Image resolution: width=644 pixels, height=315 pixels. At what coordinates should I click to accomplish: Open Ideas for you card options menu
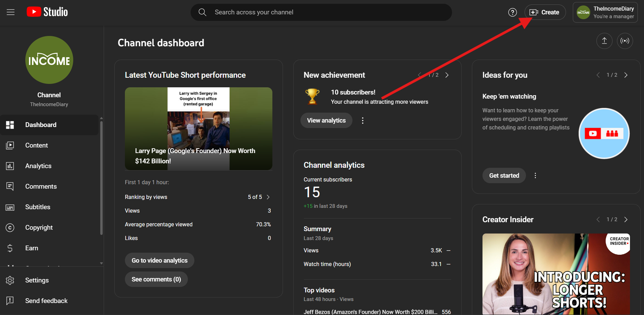pyautogui.click(x=536, y=176)
